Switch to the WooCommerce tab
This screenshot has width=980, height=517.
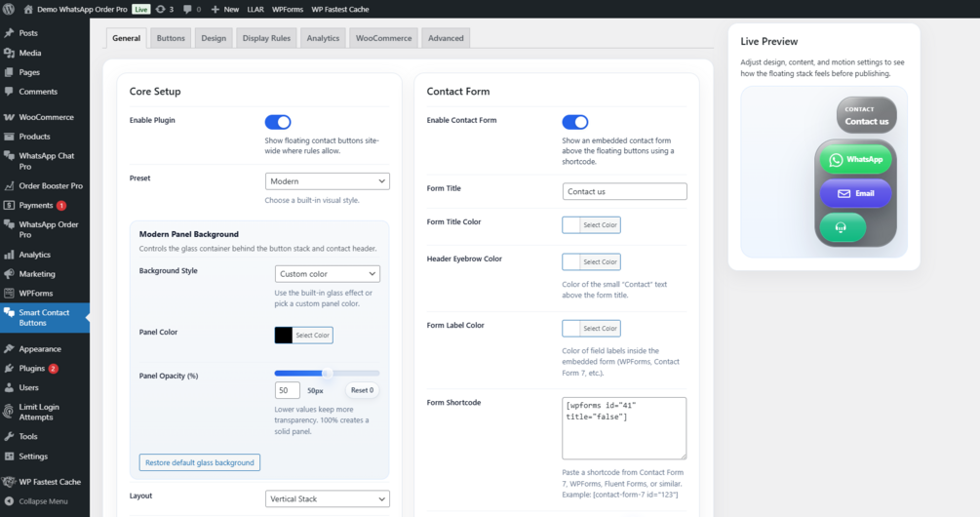(384, 38)
